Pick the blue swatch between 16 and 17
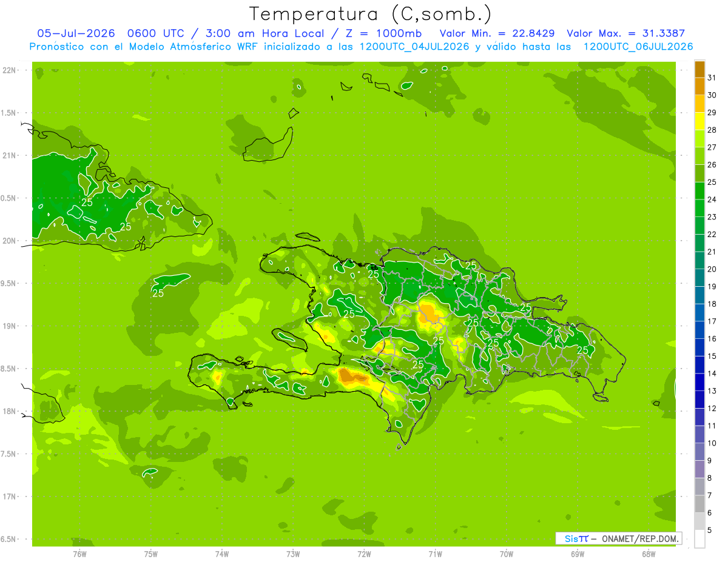This screenshot has width=728, height=562. [699, 330]
